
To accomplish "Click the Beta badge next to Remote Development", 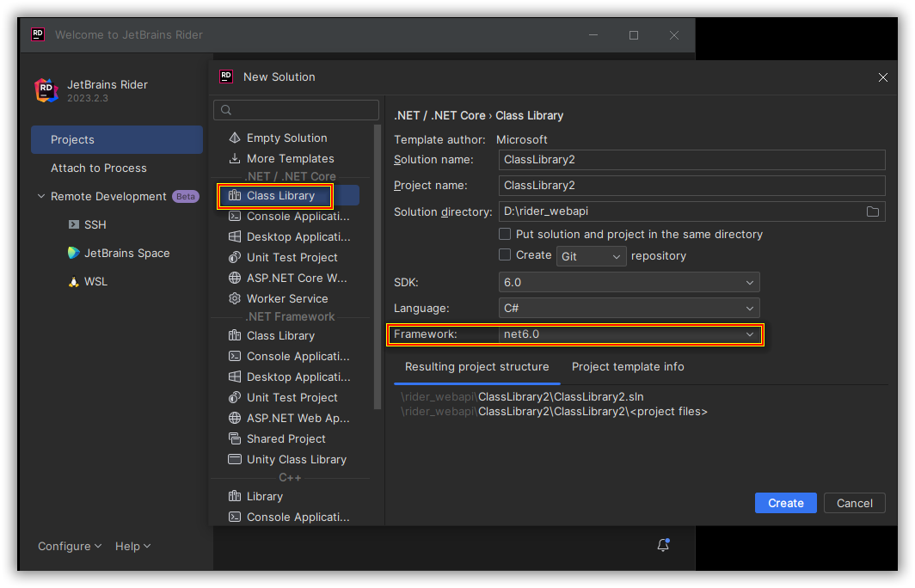I will 186,196.
